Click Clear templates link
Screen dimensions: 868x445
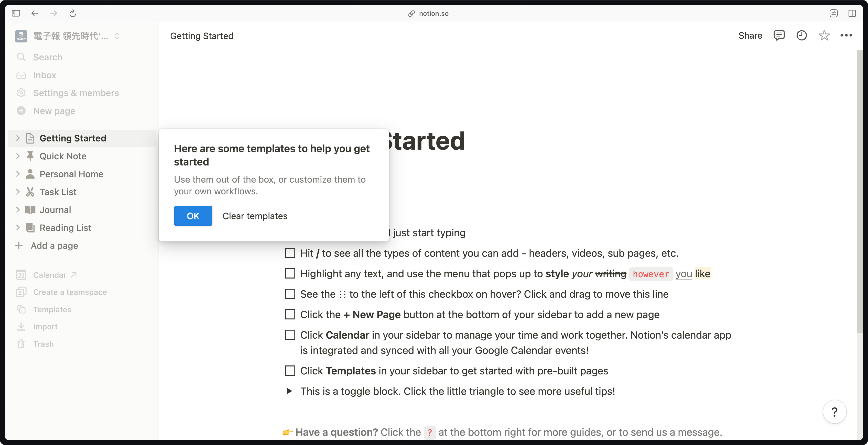tap(255, 216)
